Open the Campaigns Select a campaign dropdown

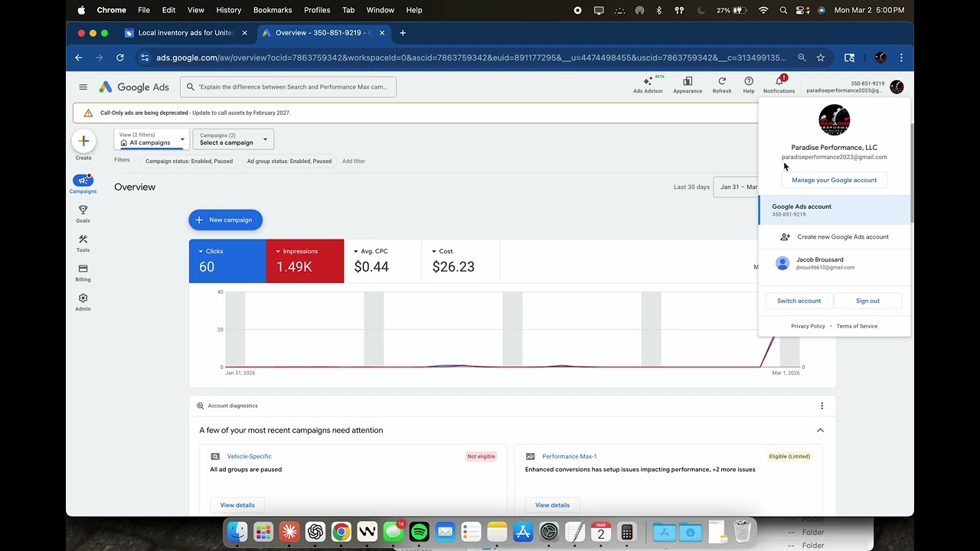coord(233,139)
